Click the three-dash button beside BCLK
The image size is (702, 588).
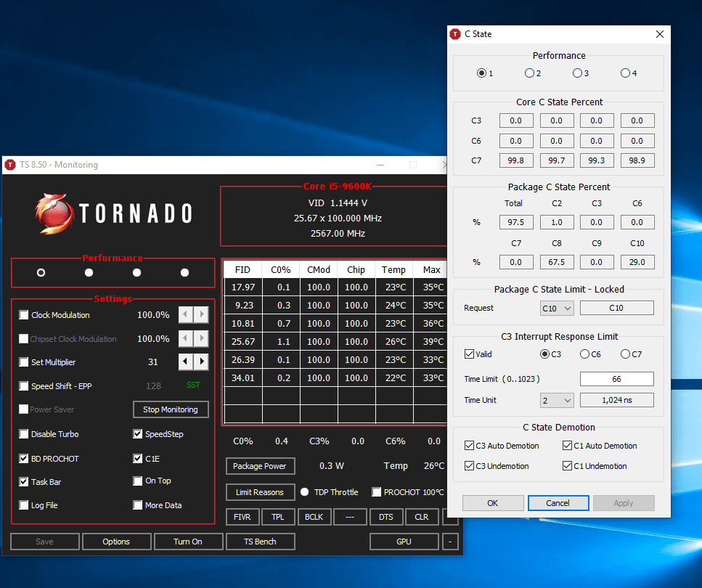pyautogui.click(x=350, y=517)
